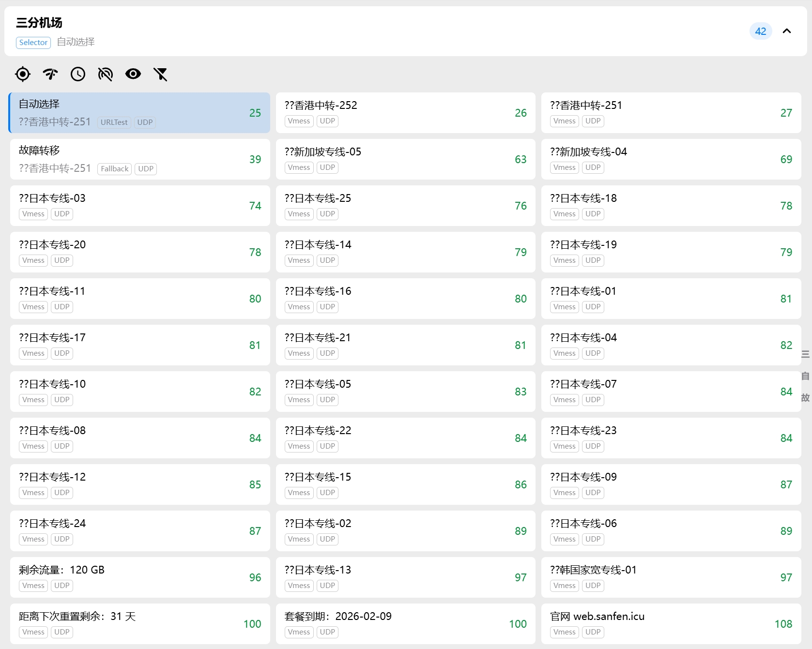This screenshot has width=812, height=649.
Task: Click the 官网 web.sanfen.icu entry
Action: [x=671, y=624]
